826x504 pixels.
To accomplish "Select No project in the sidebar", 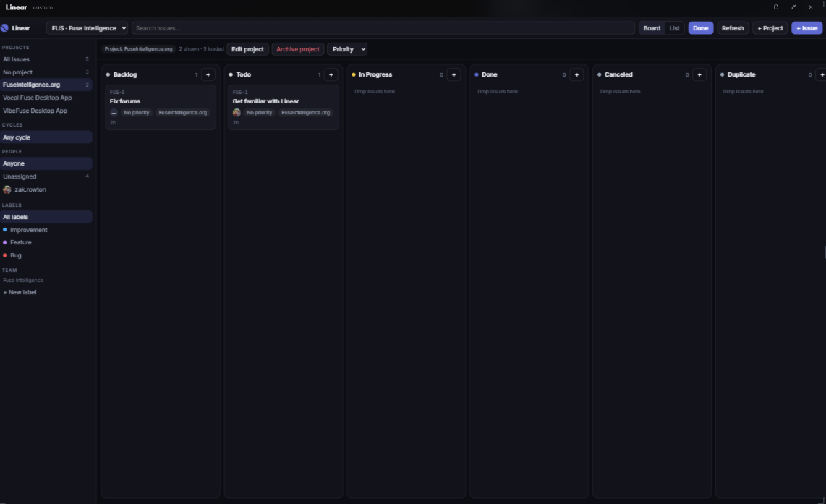I will click(x=46, y=72).
